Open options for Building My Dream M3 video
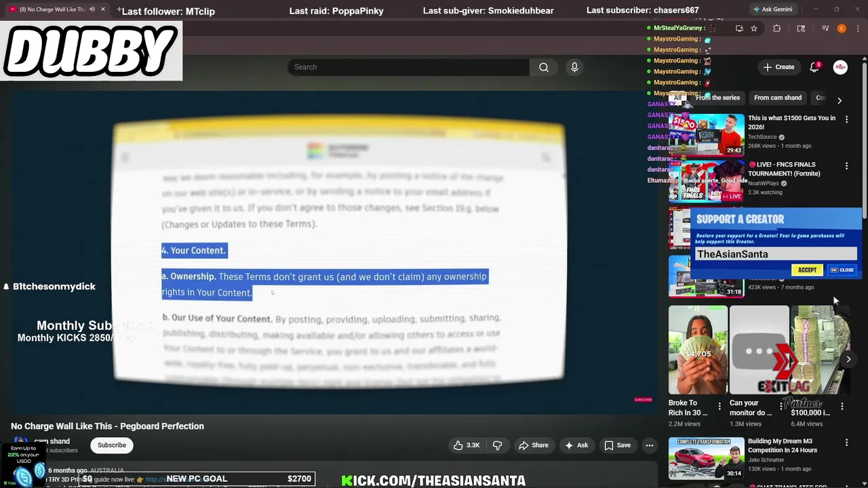 846,443
